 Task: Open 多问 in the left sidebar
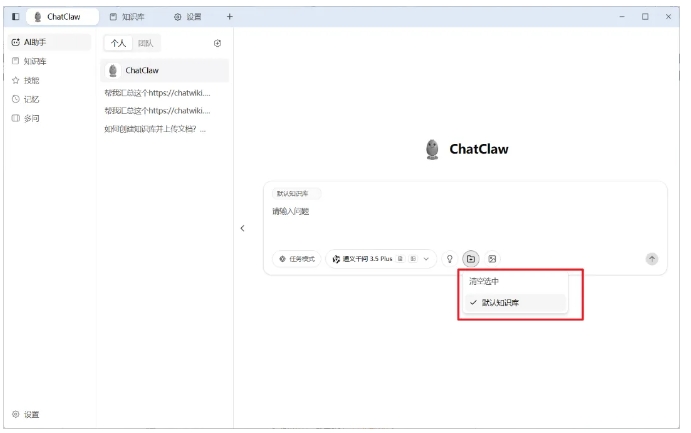click(x=49, y=118)
